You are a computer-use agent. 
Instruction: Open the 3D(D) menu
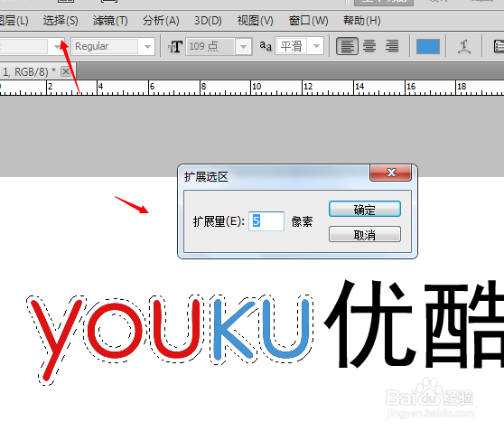(208, 21)
